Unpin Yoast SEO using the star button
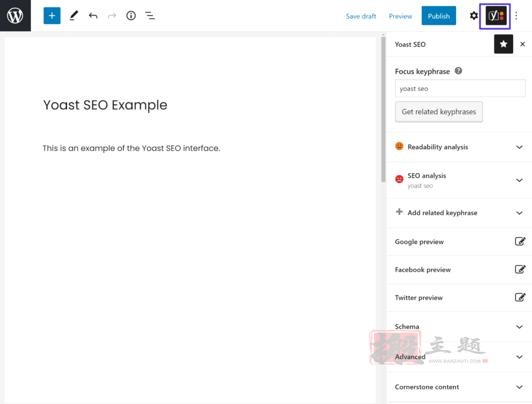Screen dimensions: 532x404 [503, 44]
